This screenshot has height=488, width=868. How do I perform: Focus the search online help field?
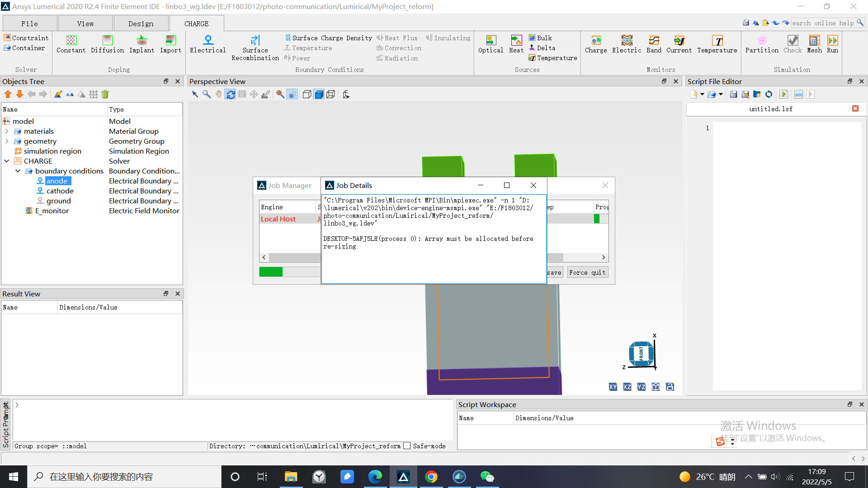pyautogui.click(x=823, y=23)
